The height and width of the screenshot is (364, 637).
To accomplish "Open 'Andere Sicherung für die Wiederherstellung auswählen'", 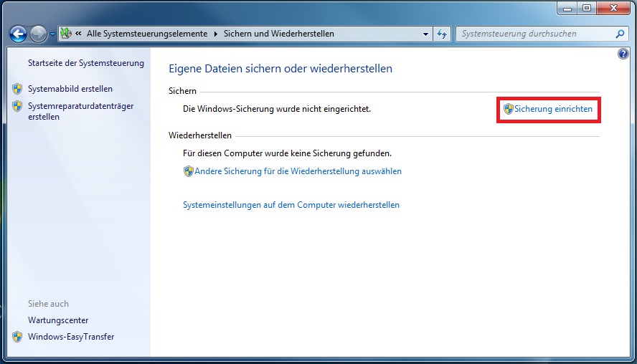I will (x=298, y=171).
